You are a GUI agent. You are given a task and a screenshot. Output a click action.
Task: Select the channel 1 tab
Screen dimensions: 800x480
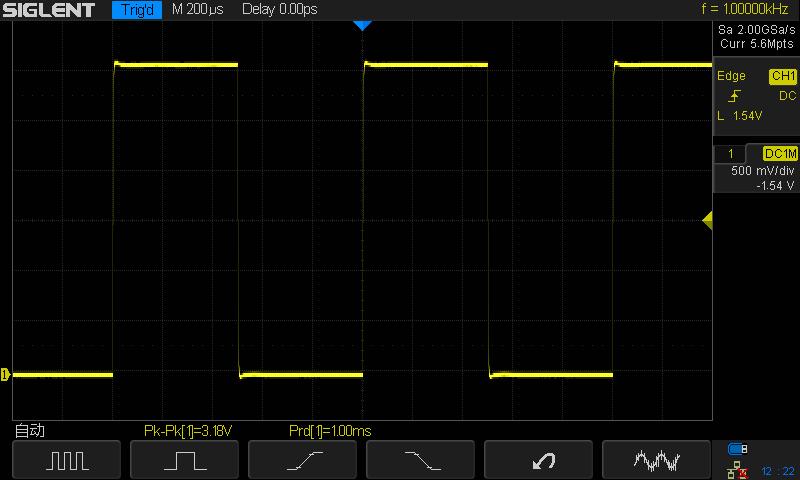point(731,154)
